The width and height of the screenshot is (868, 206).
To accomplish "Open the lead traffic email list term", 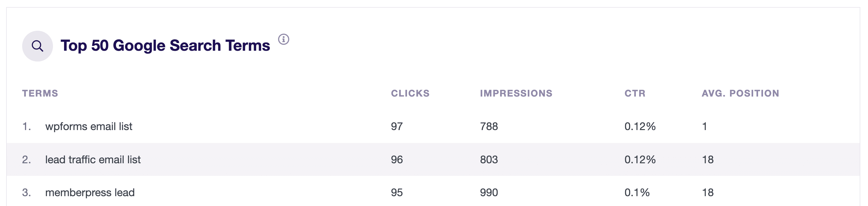I will point(93,159).
